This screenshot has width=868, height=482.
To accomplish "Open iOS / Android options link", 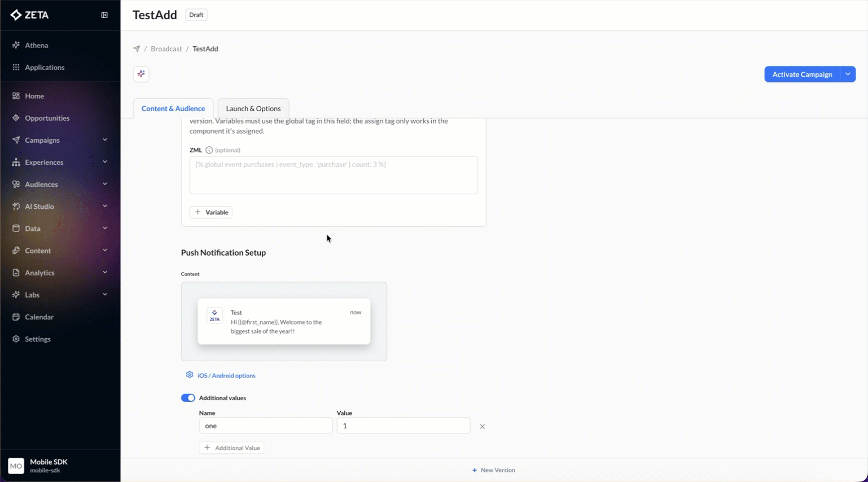I will pos(226,375).
